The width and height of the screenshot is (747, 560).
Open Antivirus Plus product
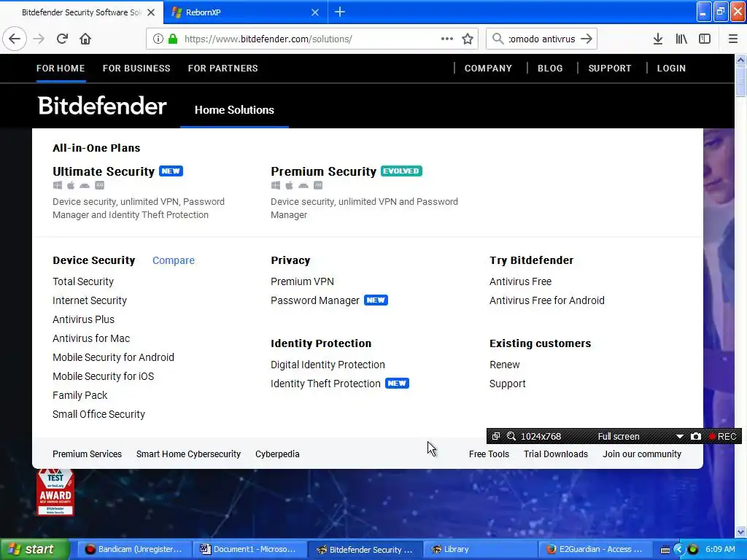coord(83,319)
